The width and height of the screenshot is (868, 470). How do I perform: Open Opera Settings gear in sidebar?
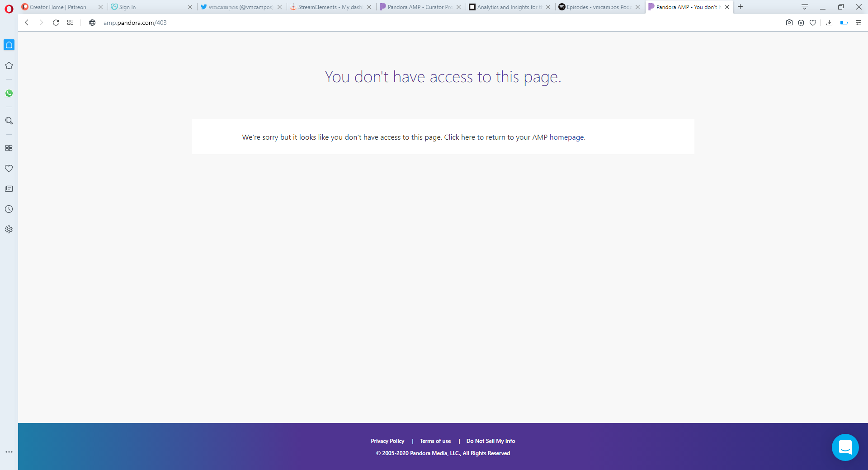point(9,229)
